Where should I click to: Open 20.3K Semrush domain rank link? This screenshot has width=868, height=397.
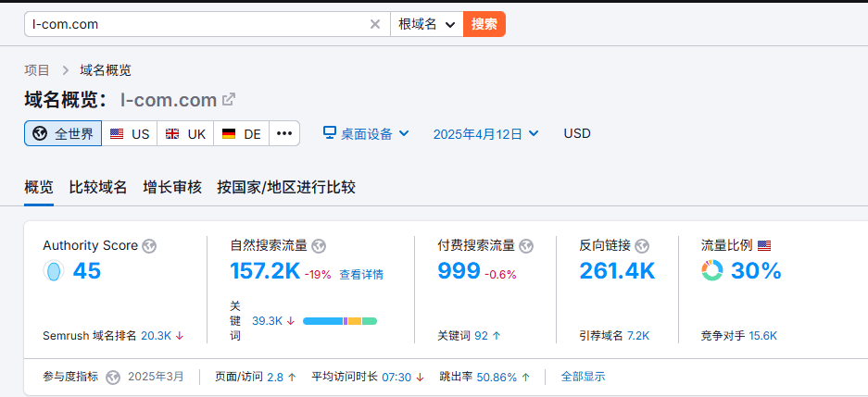(157, 336)
